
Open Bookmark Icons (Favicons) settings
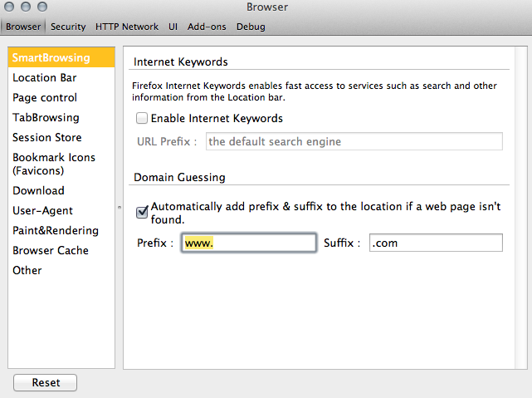click(x=53, y=164)
